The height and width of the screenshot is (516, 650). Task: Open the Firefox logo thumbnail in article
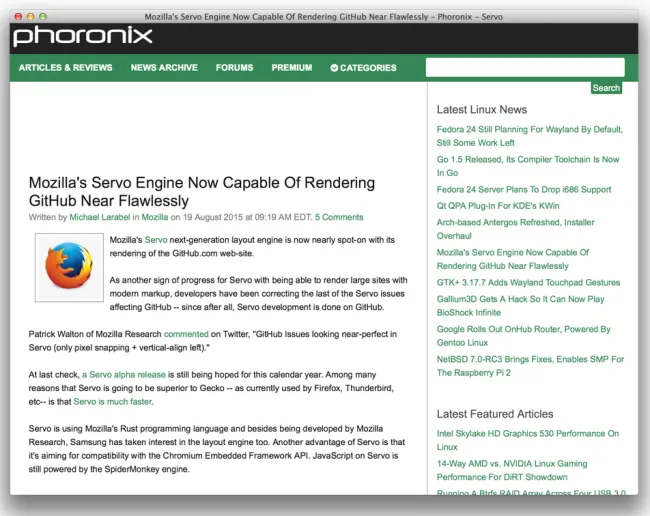[69, 267]
